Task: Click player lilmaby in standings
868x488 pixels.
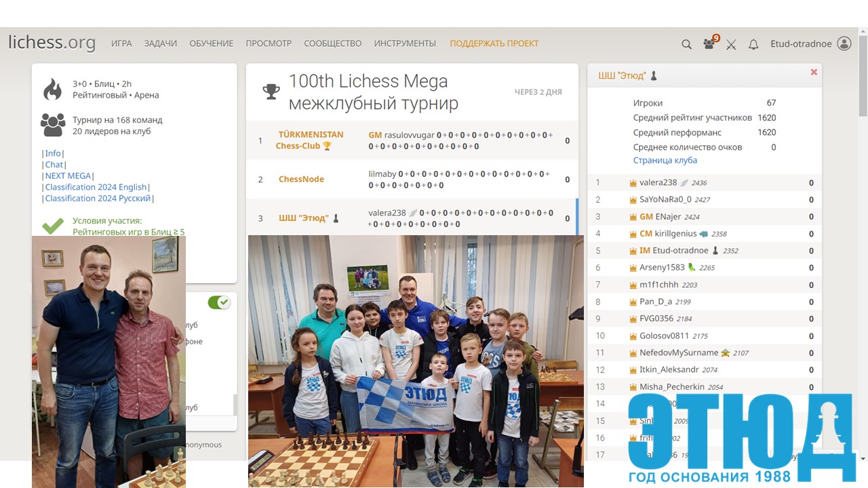Action: click(x=382, y=174)
